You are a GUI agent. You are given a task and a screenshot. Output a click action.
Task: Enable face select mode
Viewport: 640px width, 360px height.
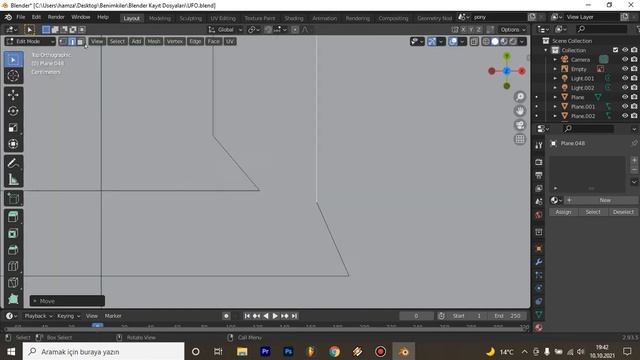(x=80, y=41)
